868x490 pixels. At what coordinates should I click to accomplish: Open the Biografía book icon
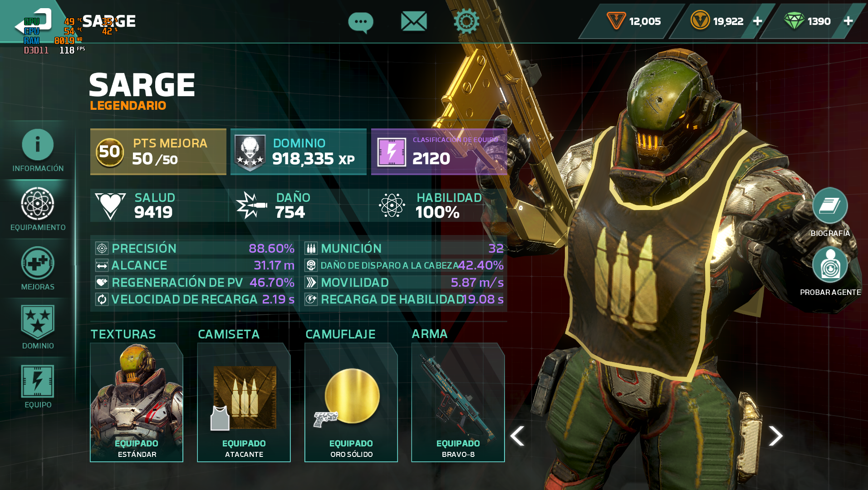pyautogui.click(x=830, y=206)
